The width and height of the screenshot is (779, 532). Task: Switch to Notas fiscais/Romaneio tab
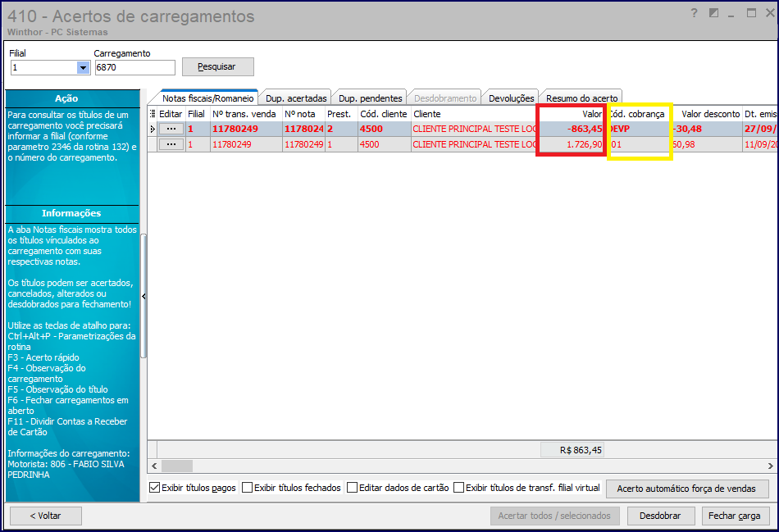[x=207, y=98]
